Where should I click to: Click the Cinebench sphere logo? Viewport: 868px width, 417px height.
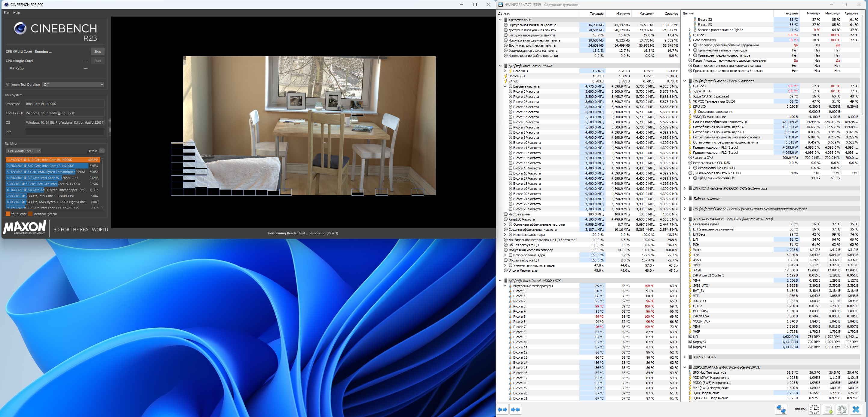[20, 28]
